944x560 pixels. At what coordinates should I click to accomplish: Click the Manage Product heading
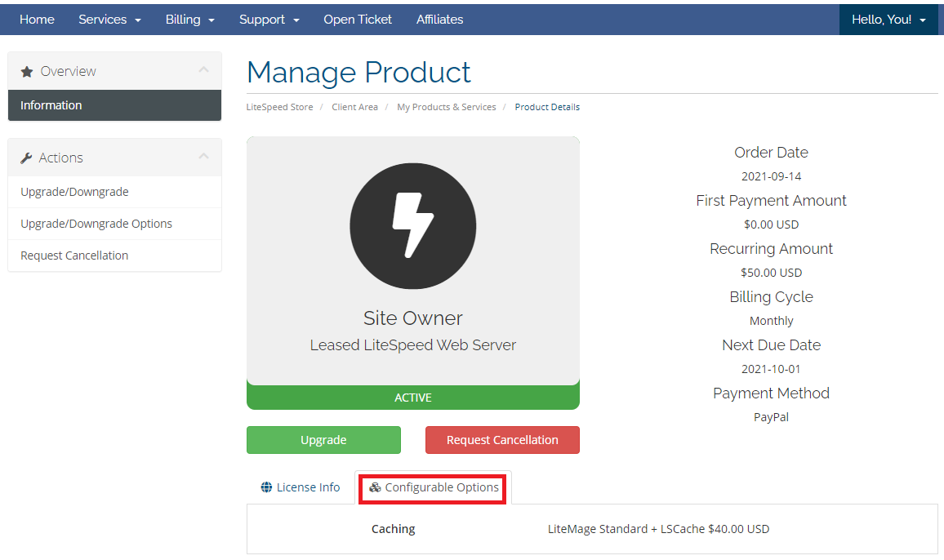click(358, 73)
